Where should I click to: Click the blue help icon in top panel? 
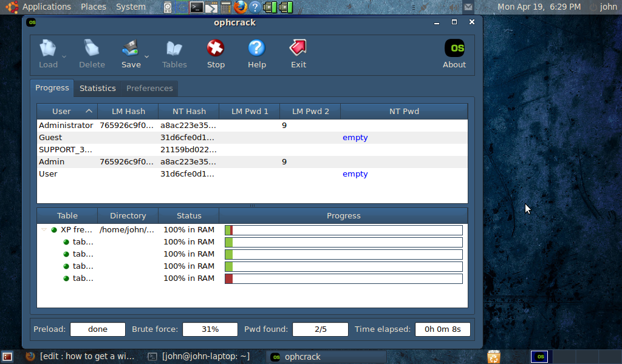pyautogui.click(x=255, y=7)
